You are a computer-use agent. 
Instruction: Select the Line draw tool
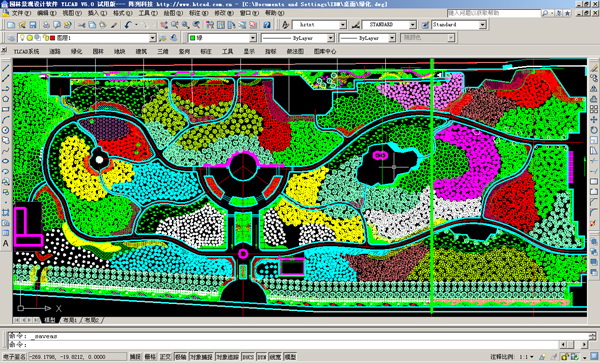click(6, 68)
